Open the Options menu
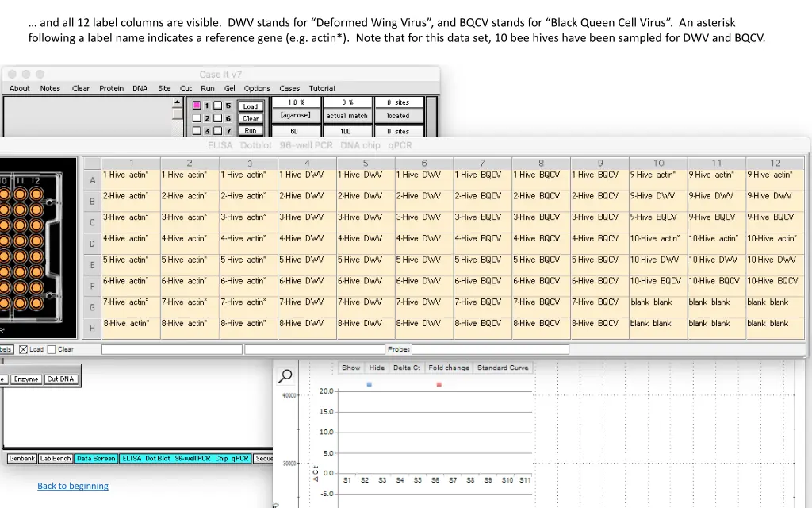 [257, 89]
